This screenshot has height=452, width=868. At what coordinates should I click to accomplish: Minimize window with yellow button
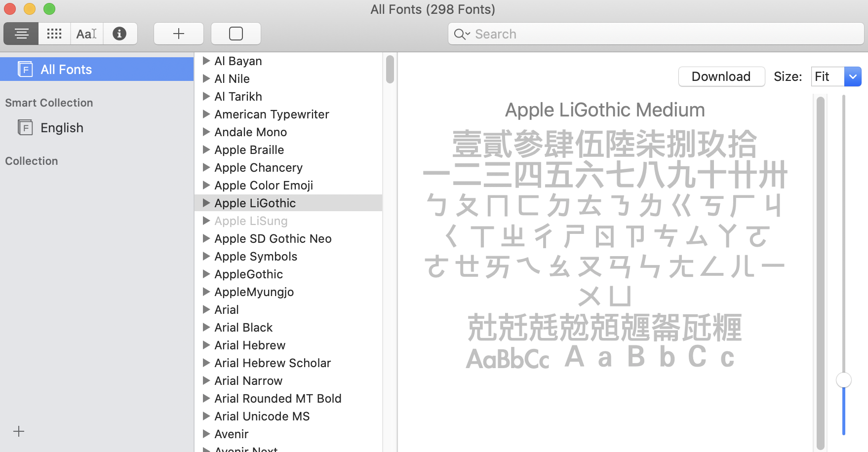tap(30, 9)
